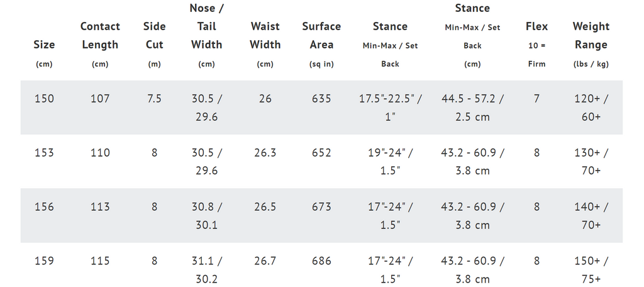Click the 635 surface area value

click(x=321, y=99)
